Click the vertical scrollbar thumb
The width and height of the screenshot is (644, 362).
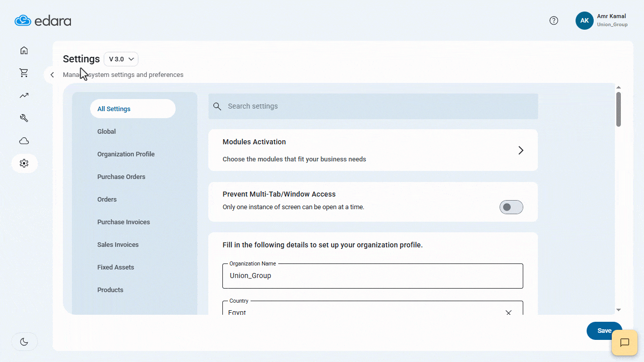(x=618, y=109)
